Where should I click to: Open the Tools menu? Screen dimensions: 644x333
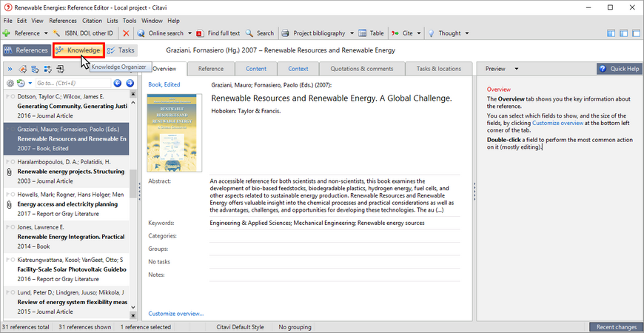tap(130, 21)
